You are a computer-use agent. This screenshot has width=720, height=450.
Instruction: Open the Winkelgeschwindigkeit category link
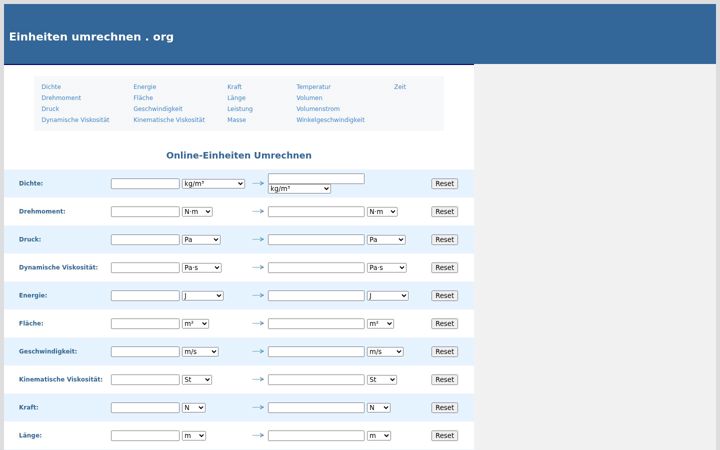(x=330, y=120)
